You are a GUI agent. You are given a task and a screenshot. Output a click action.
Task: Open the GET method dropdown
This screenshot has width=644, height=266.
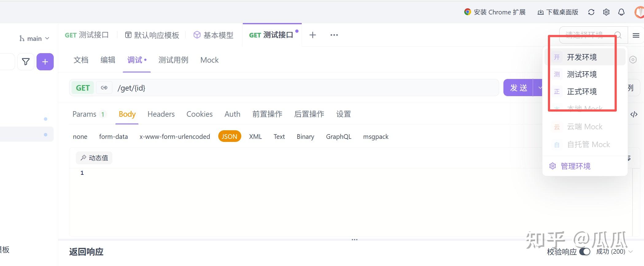click(83, 88)
